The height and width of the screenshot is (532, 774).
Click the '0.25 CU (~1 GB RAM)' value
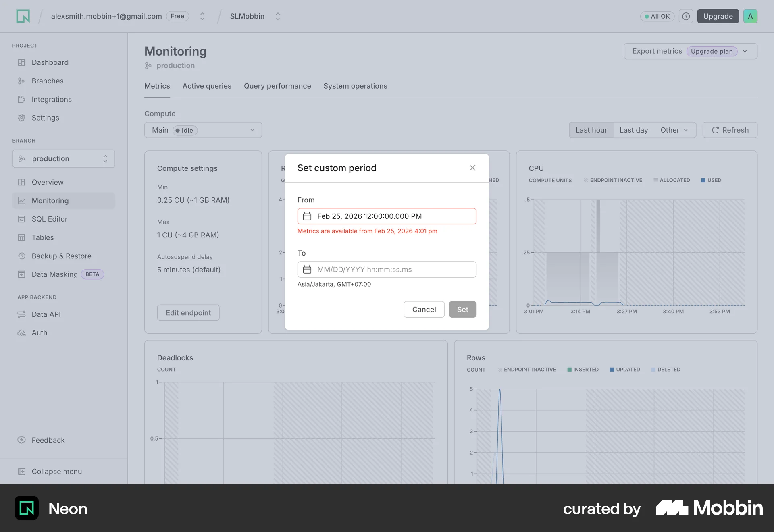tap(193, 200)
